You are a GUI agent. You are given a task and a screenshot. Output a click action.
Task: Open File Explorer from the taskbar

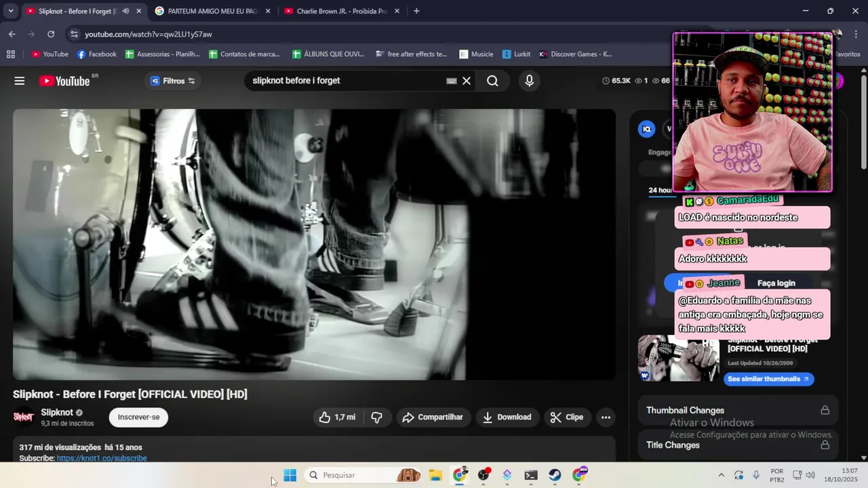click(435, 475)
